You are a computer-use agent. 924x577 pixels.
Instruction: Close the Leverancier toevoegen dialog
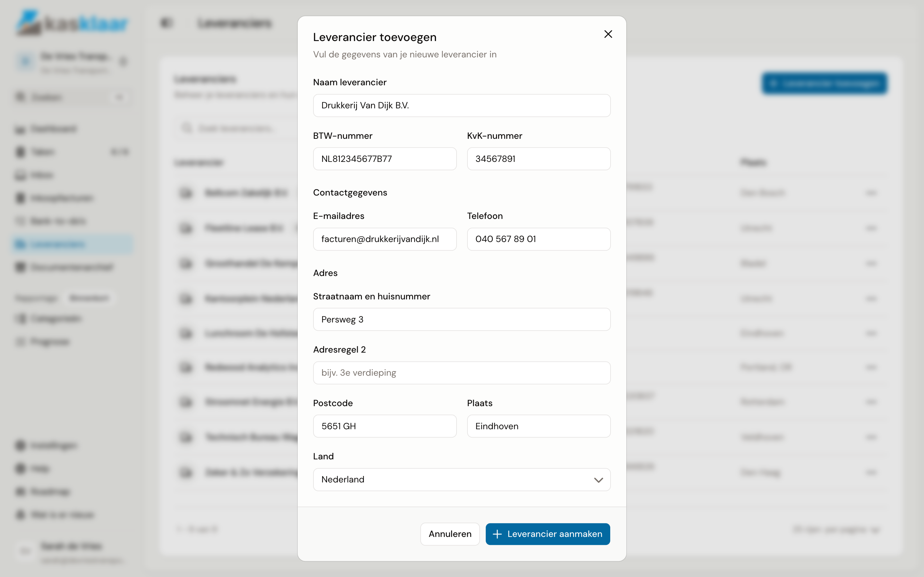[608, 34]
